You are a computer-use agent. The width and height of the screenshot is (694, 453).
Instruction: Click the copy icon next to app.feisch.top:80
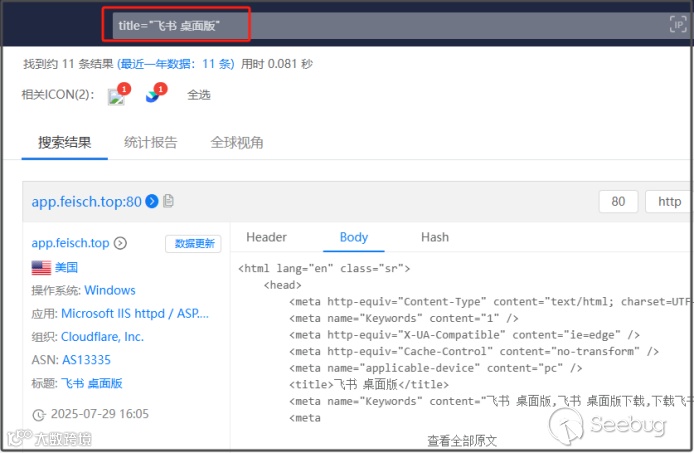[x=168, y=201]
